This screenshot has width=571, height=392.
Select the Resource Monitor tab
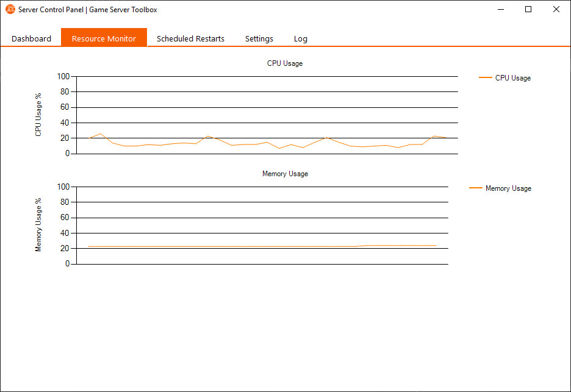(x=104, y=38)
